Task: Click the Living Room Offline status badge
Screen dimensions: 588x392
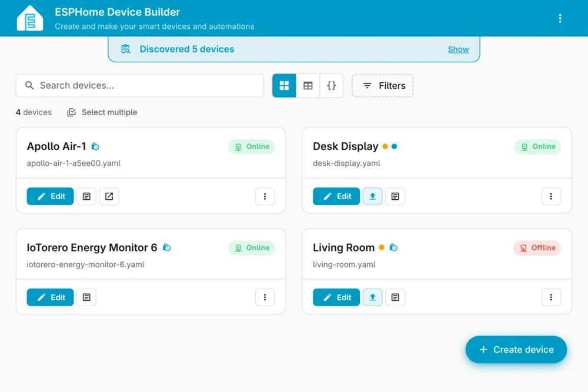Action: [x=537, y=247]
